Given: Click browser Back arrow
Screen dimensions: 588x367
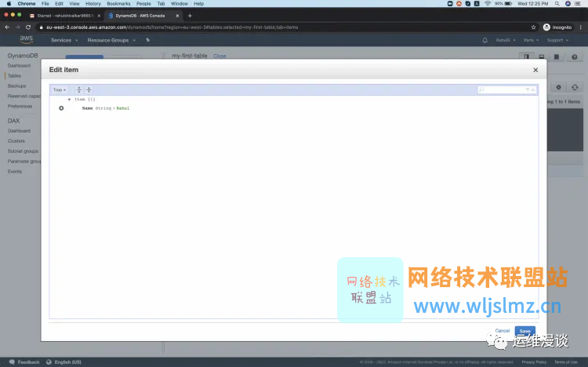Looking at the screenshot, I should click(x=7, y=27).
